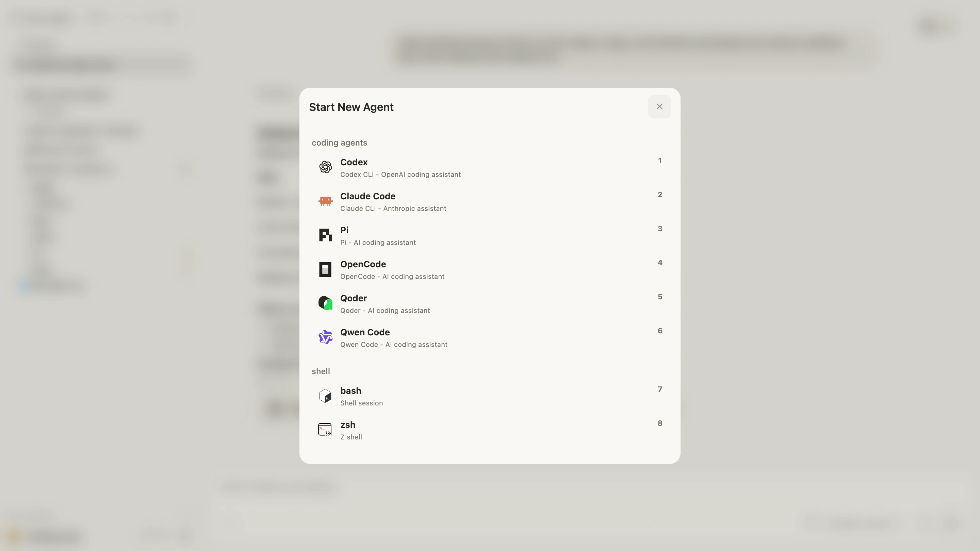Select the Codex agent title
The image size is (980, 551).
pyautogui.click(x=354, y=162)
